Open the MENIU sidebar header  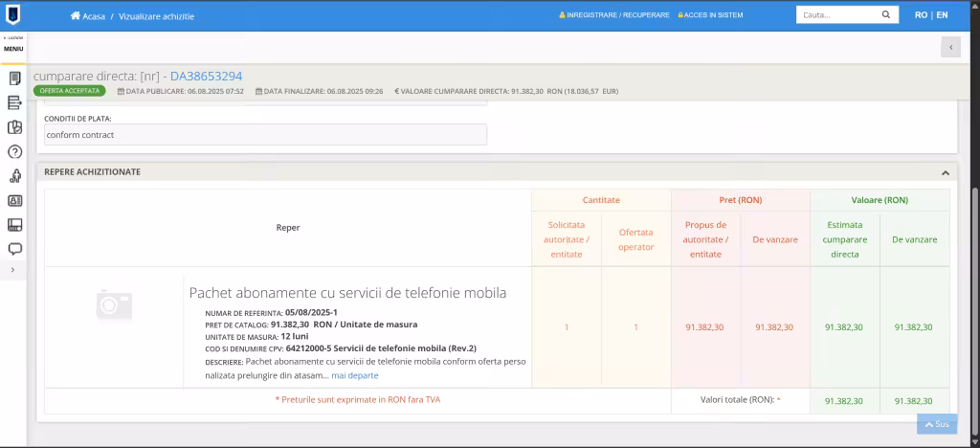pyautogui.click(x=13, y=49)
